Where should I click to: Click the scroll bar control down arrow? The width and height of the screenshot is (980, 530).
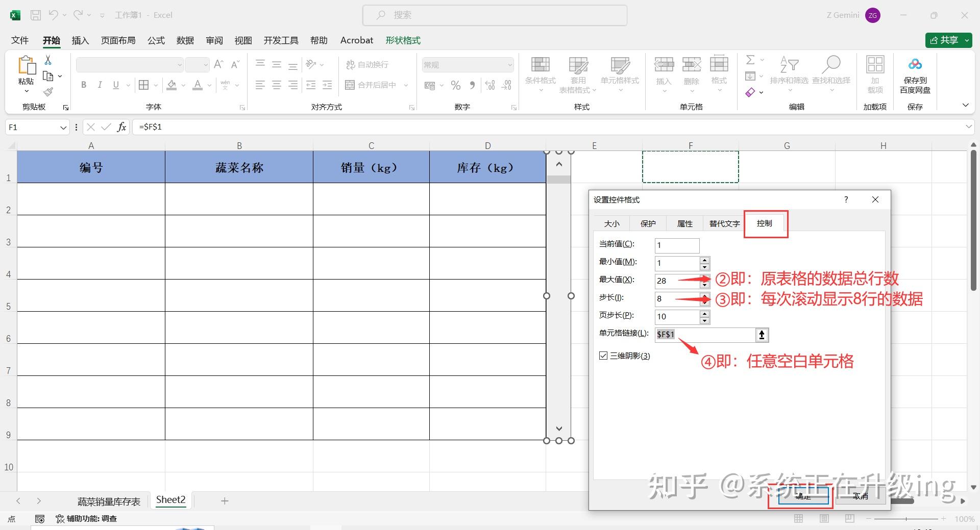tap(559, 428)
